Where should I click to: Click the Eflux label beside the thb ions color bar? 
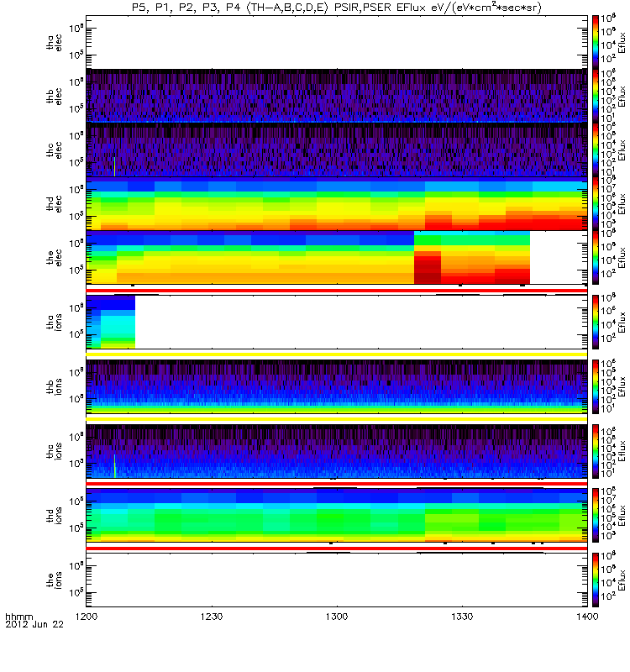[x=622, y=386]
